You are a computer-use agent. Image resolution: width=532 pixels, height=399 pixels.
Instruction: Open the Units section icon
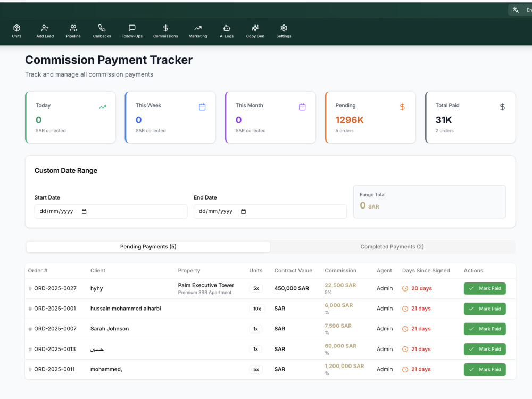pyautogui.click(x=16, y=28)
